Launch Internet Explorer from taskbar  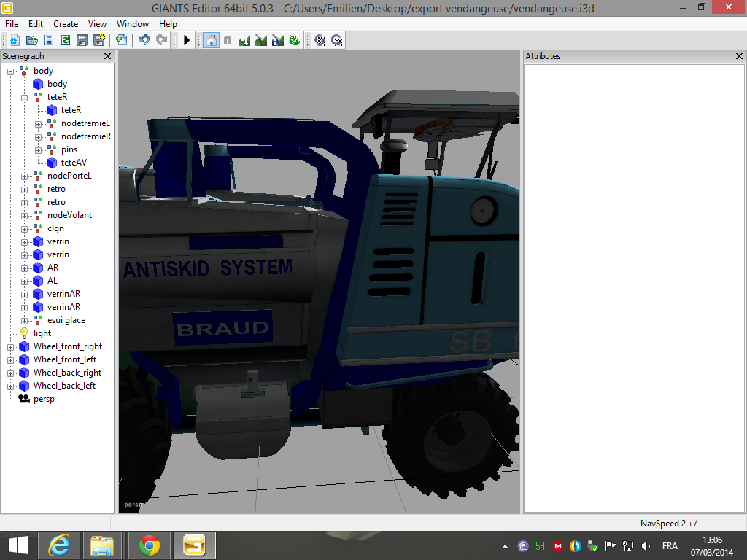(59, 545)
